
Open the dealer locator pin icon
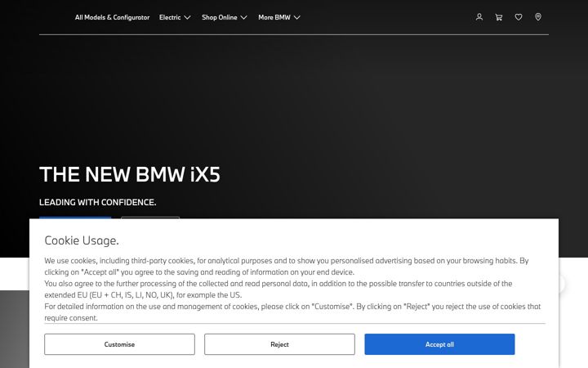[537, 17]
